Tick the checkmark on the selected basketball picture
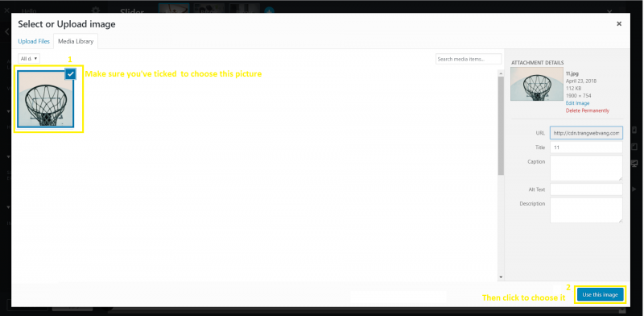The image size is (644, 316). point(71,74)
